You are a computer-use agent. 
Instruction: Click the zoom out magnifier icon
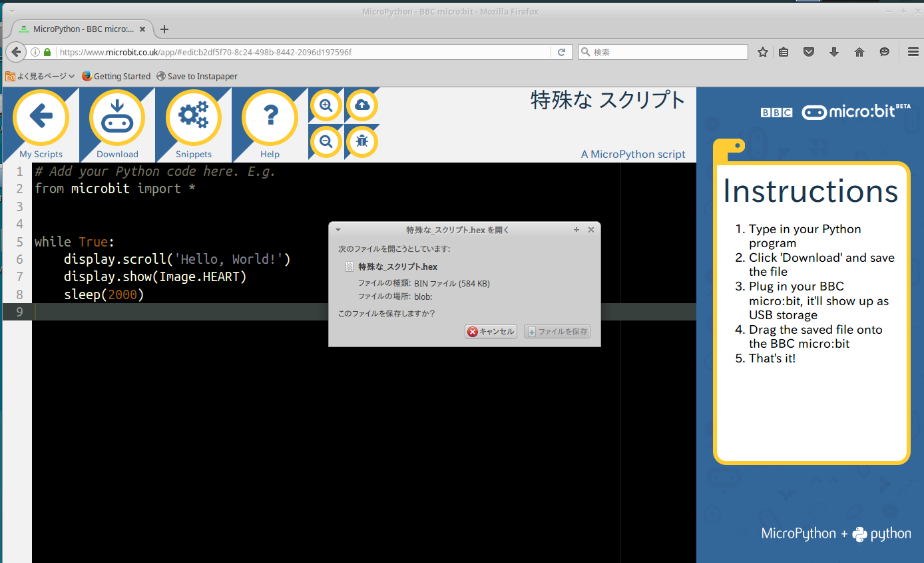[x=326, y=141]
